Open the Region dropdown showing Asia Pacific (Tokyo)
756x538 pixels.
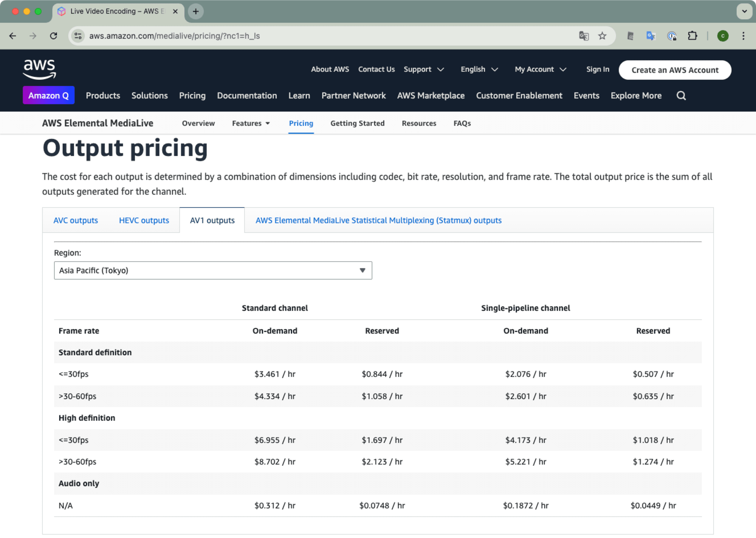click(213, 270)
